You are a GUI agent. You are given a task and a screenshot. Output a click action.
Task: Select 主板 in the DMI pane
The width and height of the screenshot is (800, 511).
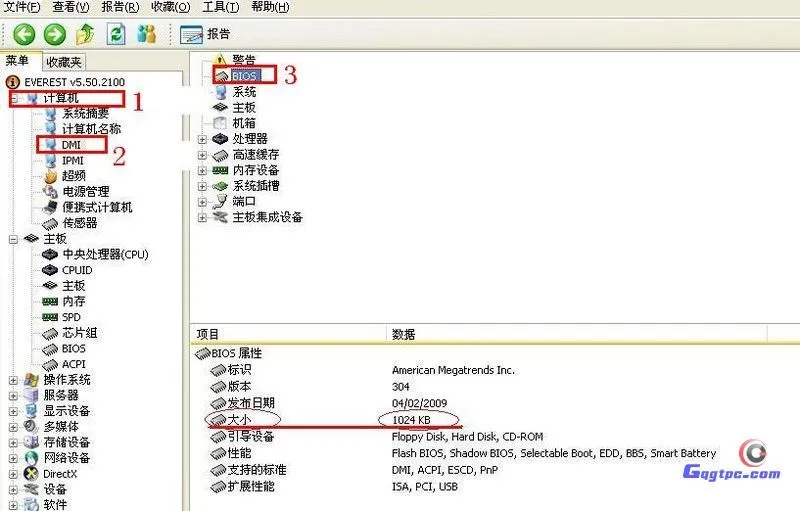coord(244,108)
